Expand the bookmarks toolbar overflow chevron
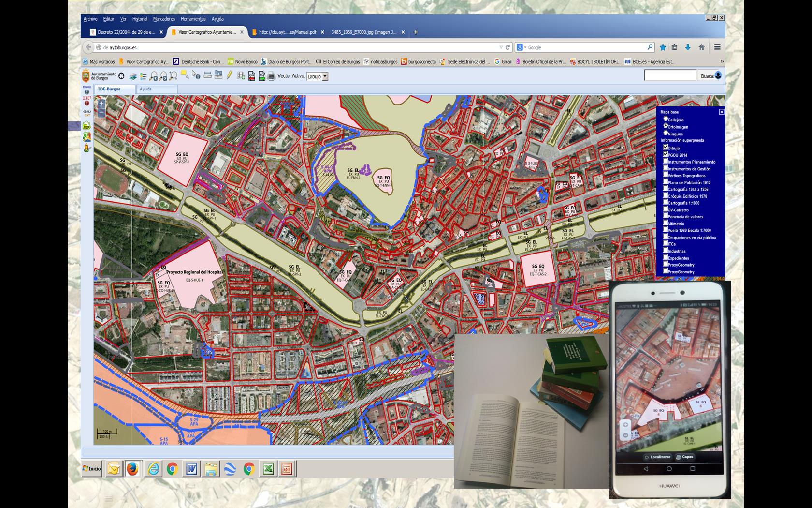 pyautogui.click(x=722, y=62)
